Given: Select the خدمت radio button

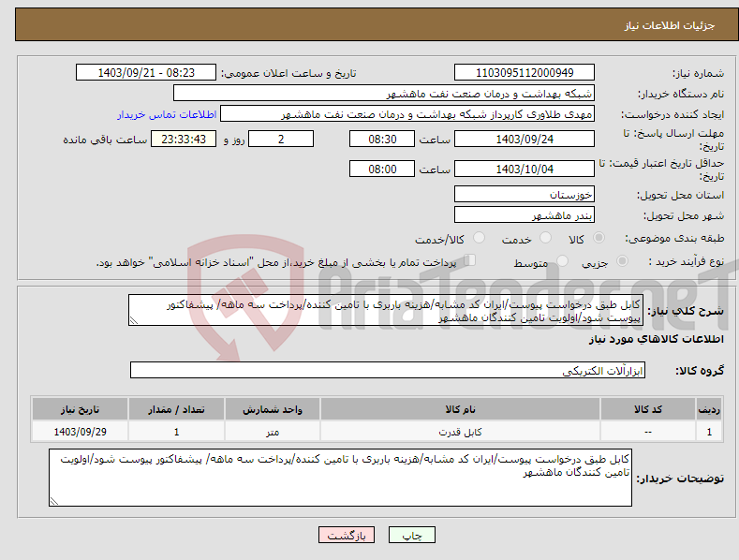Looking at the screenshot, I should [545, 238].
